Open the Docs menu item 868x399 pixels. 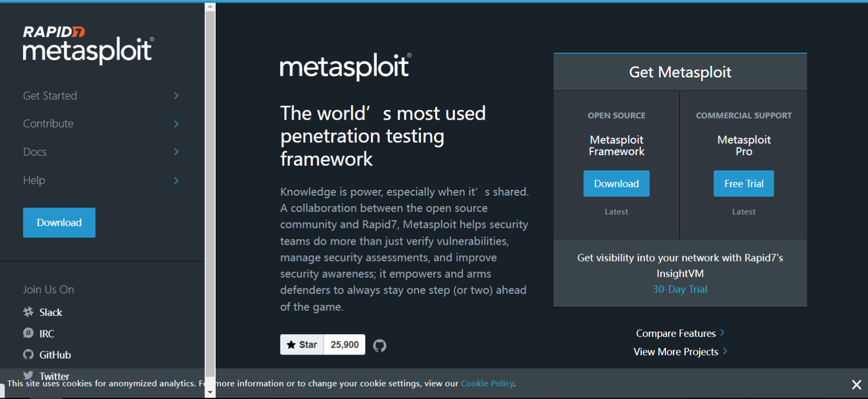(x=35, y=152)
